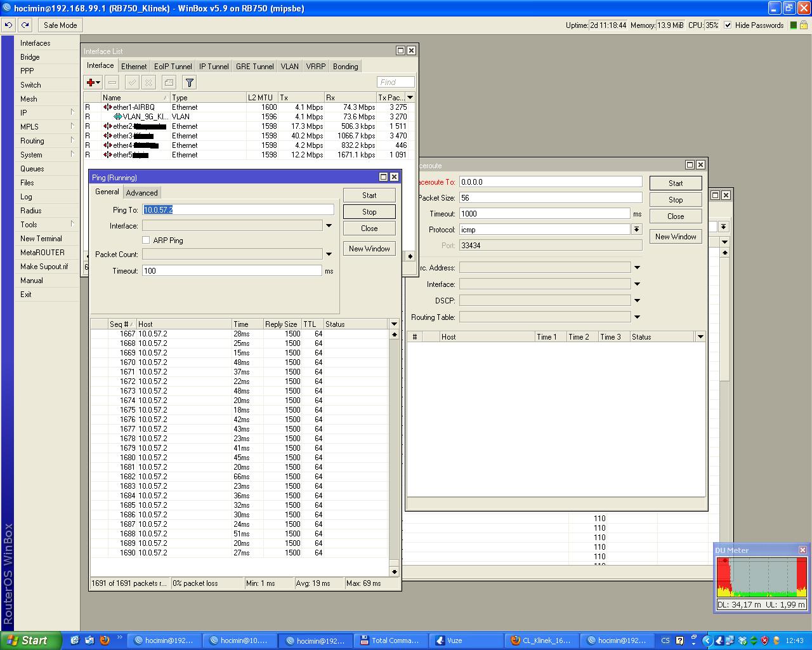Expand the Traceroute DSCP arrow

tap(637, 301)
